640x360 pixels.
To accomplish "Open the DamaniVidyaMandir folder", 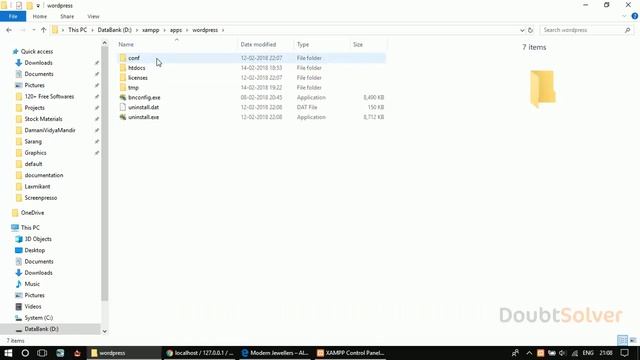I will [50, 130].
